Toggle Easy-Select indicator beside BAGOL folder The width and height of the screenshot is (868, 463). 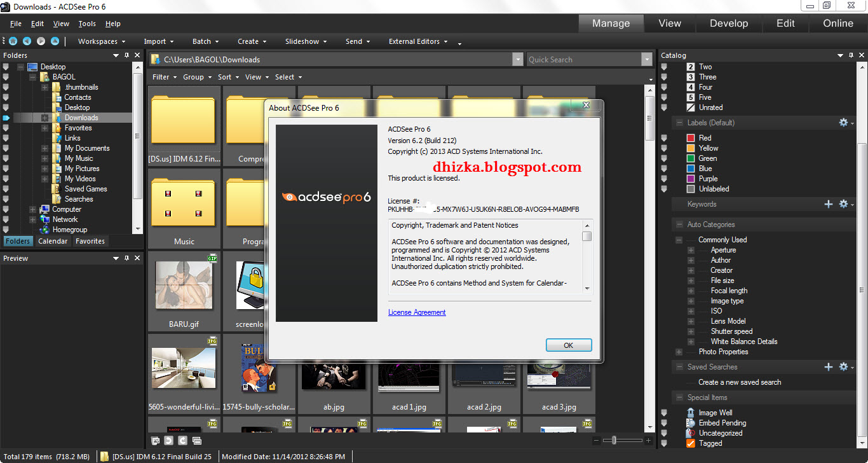click(x=6, y=77)
